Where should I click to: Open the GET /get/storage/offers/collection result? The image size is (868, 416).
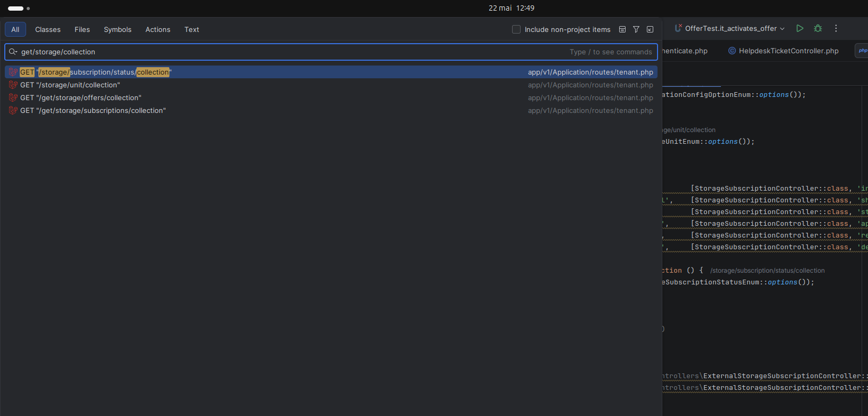tap(331, 97)
